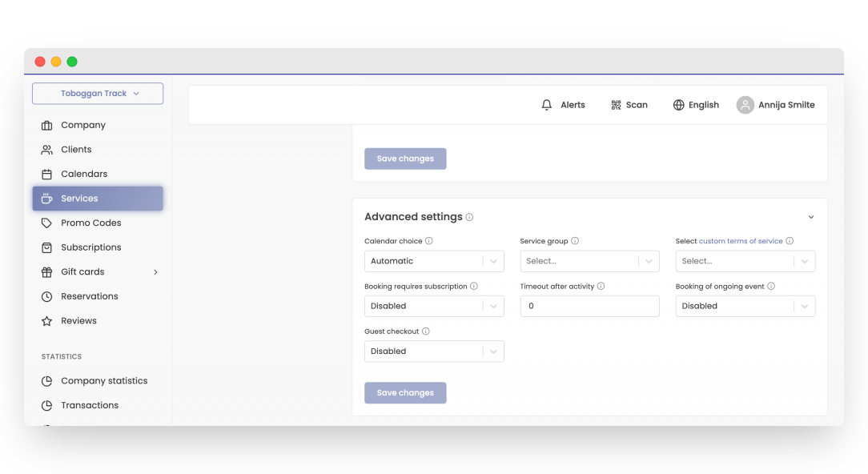Open Reviews via the star icon
868x474 pixels.
(x=46, y=320)
